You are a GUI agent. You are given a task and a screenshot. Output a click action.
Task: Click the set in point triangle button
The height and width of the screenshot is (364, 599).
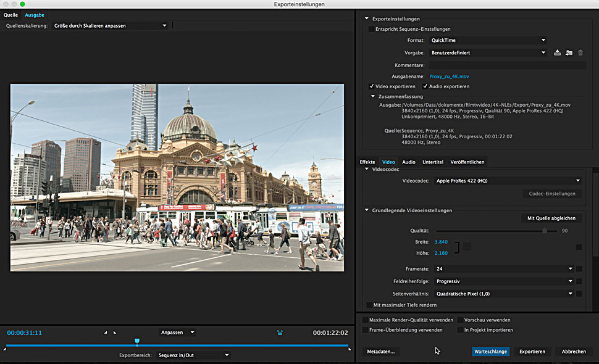106,333
